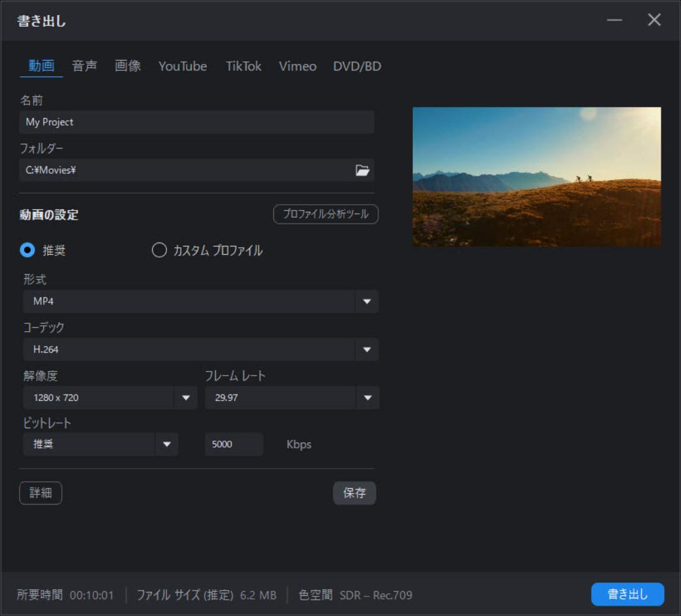Click the My Project name field
This screenshot has height=616, width=681.
point(196,121)
